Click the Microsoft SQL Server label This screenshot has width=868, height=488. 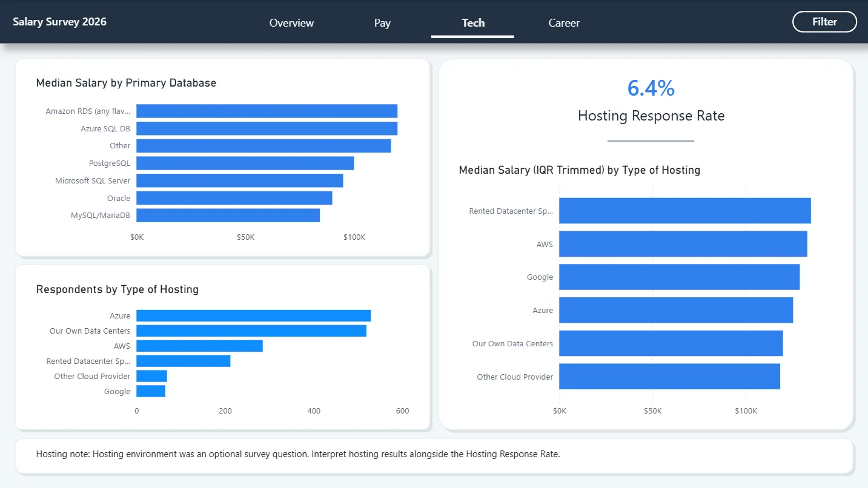click(x=93, y=180)
